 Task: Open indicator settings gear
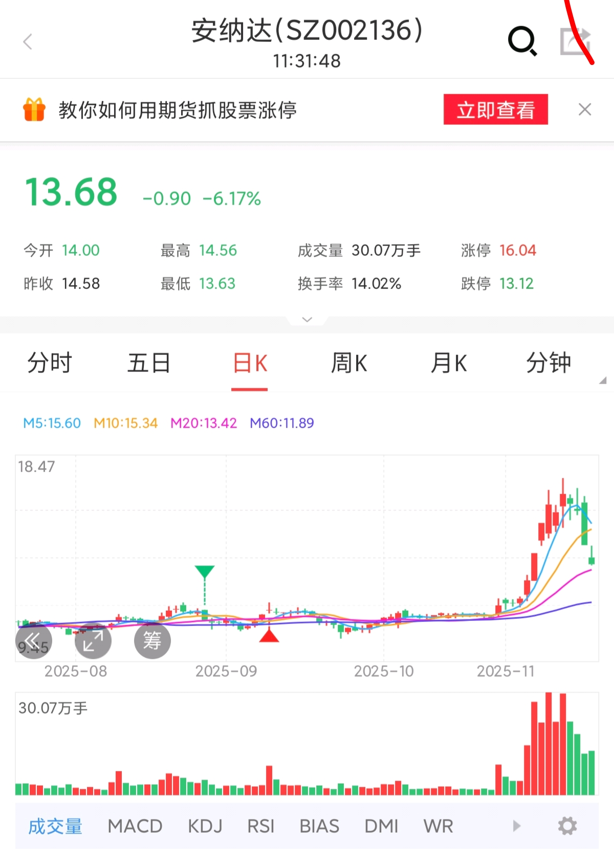tap(567, 826)
